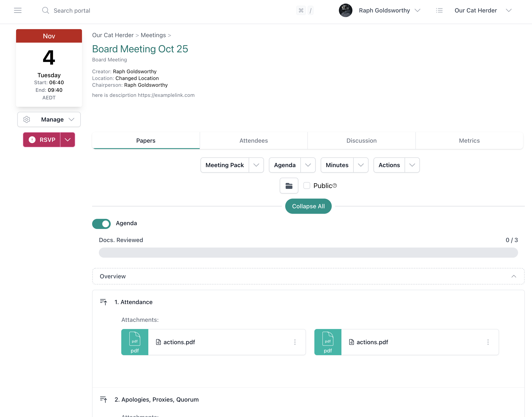The image size is (532, 417).
Task: Click the reorder icon beside 1. Attendance
Action: (104, 302)
